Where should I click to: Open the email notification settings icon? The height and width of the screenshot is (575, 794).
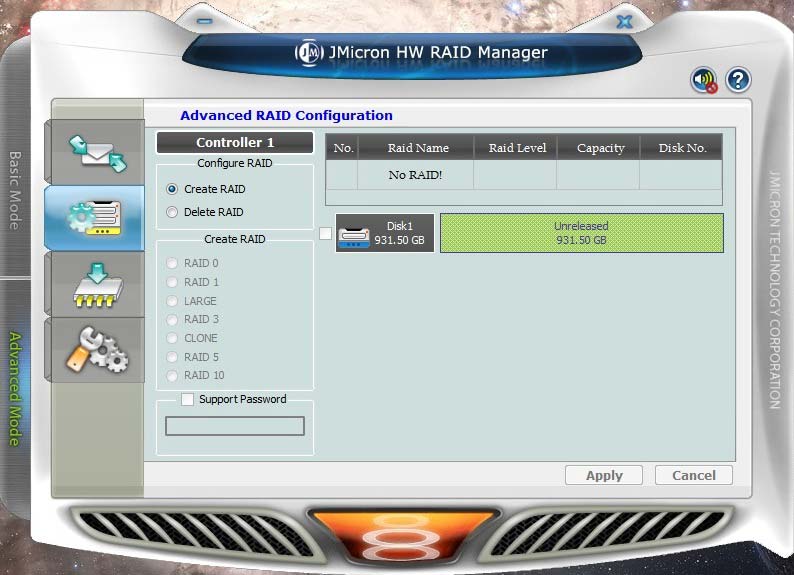pos(96,150)
